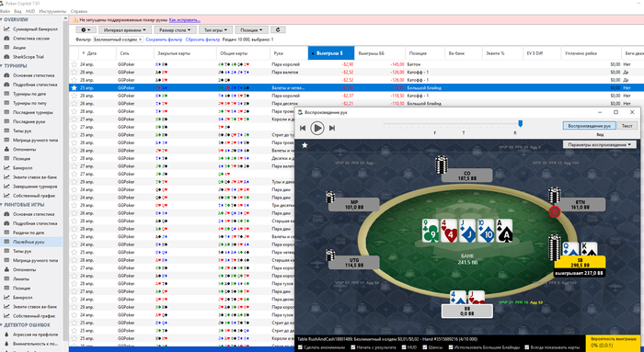Viewport: 644px width, 352px height.
Task: Jump to turn marker T on timeline
Action: [464, 133]
